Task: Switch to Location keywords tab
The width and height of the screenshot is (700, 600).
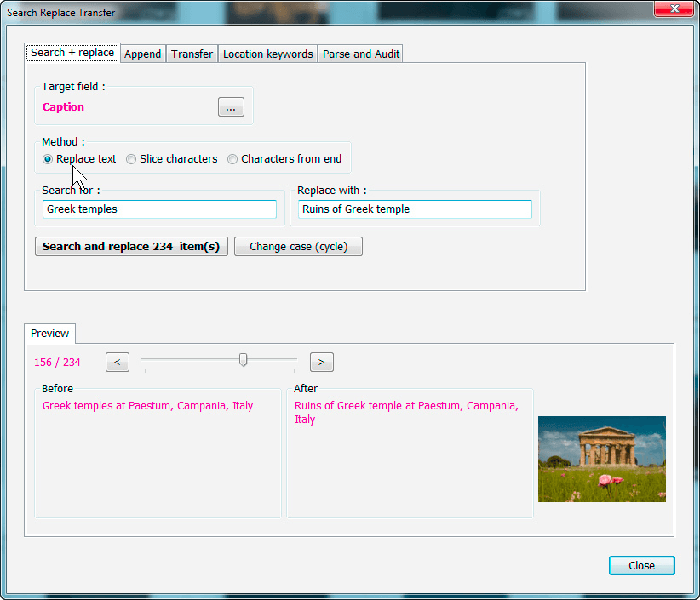Action: [268, 54]
